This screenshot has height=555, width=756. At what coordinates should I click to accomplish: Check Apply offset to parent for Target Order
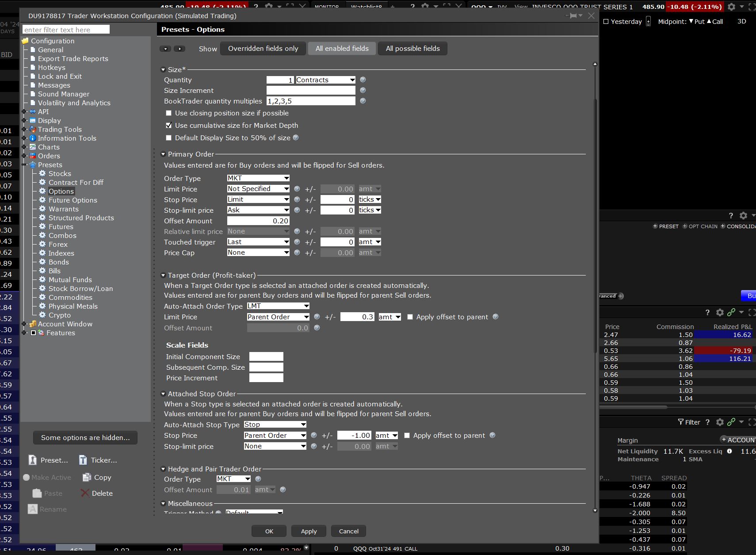click(x=410, y=317)
